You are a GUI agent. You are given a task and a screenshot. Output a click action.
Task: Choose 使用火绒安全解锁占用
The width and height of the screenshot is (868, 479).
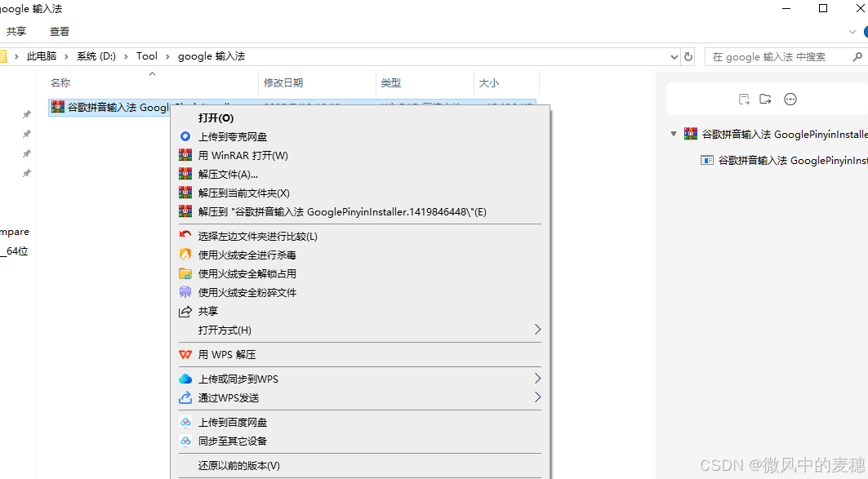(x=247, y=274)
